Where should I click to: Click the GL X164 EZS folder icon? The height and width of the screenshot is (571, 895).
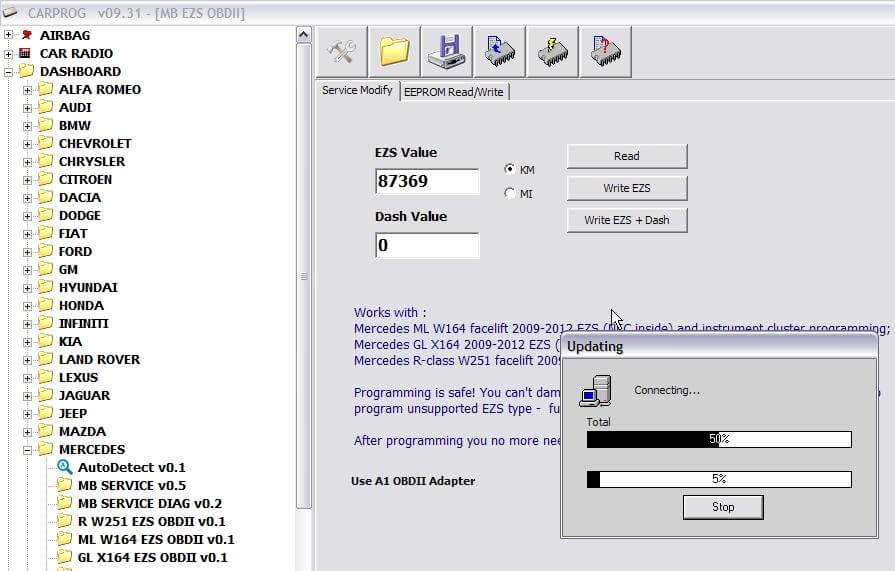pos(64,557)
